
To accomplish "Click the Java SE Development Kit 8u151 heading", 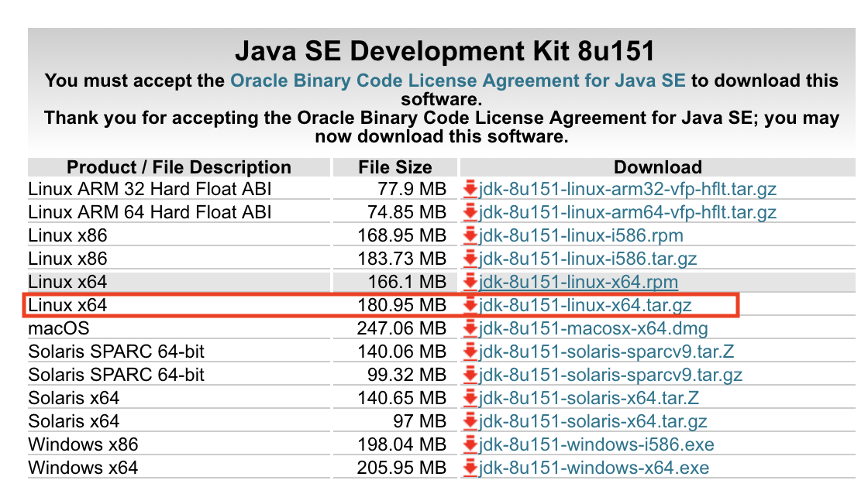I will point(445,51).
